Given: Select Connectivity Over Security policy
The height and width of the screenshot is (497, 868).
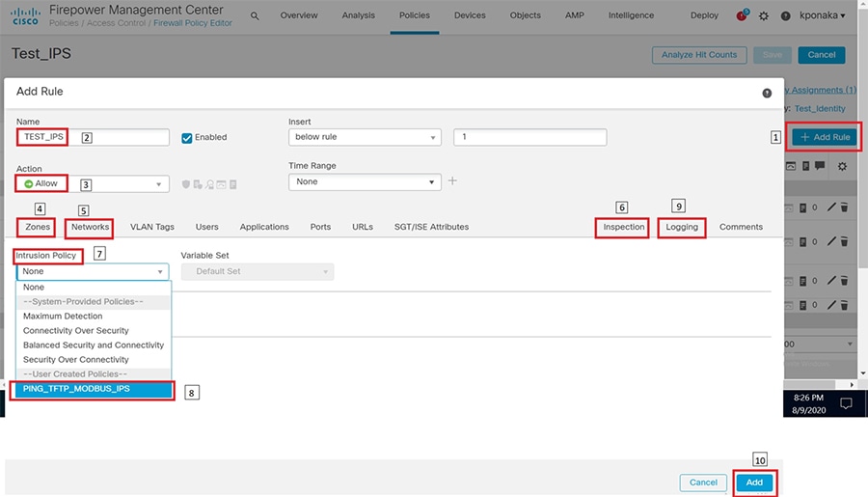Looking at the screenshot, I should [94, 330].
